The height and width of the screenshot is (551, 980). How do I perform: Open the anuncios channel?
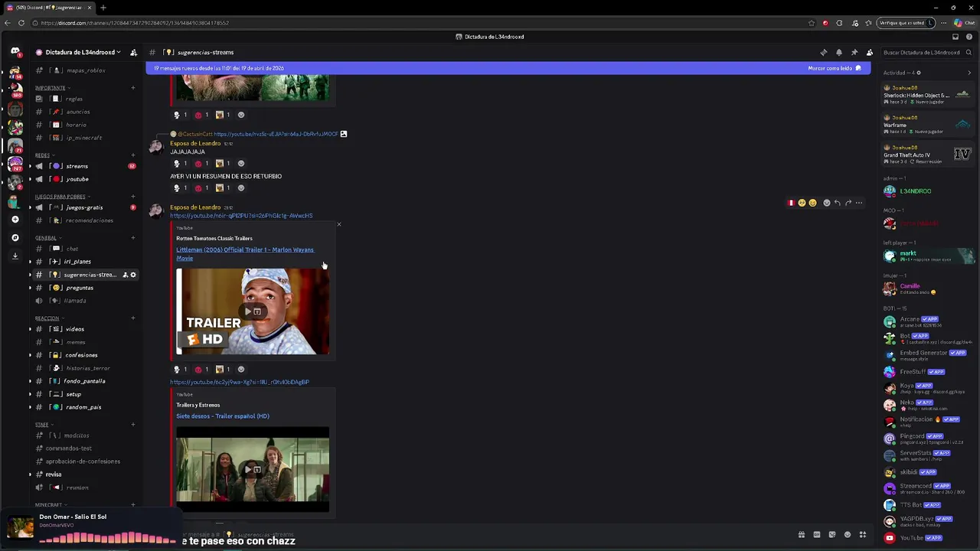(84, 112)
